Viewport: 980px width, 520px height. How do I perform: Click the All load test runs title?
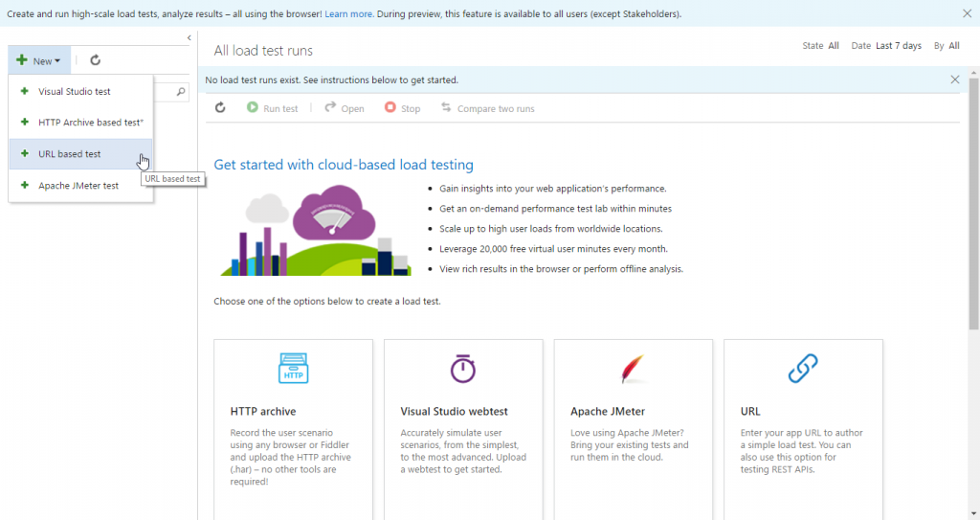263,51
